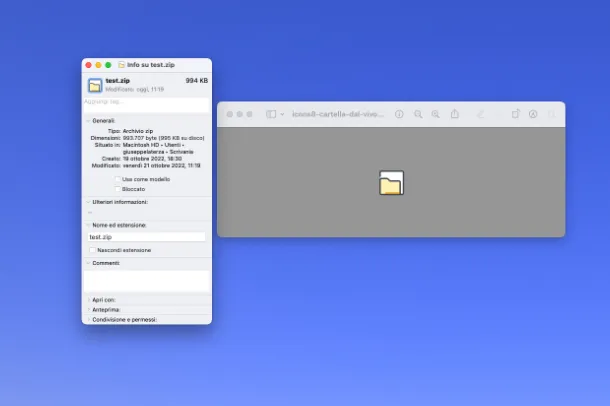Screen dimensions: 610x406
Task: Open the Share icon in Preview toolbar
Action: (x=455, y=114)
